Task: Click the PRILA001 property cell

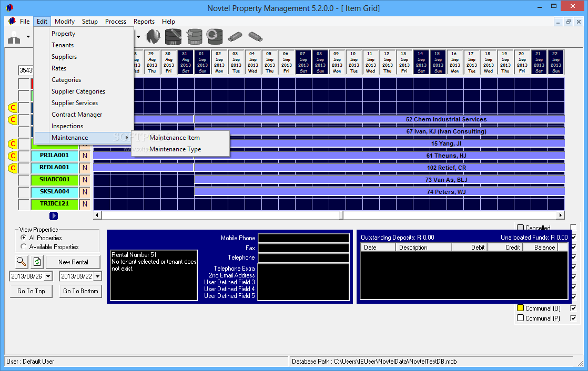Action: coord(54,156)
